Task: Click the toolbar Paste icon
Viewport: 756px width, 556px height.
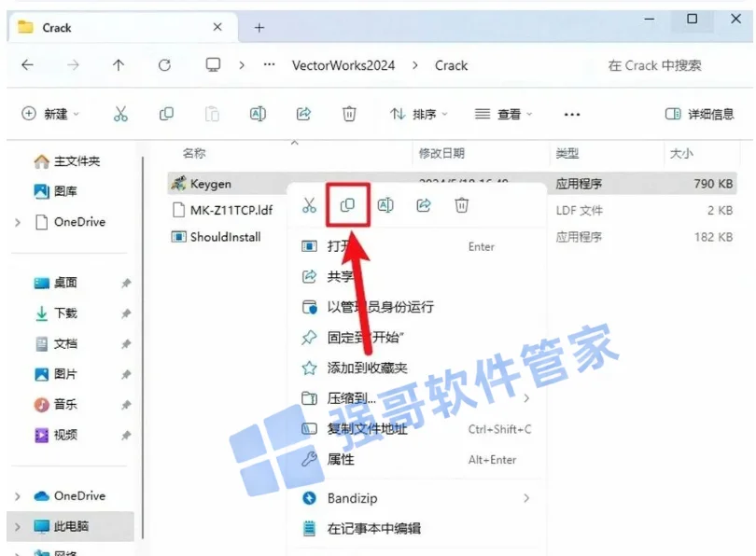Action: tap(212, 114)
